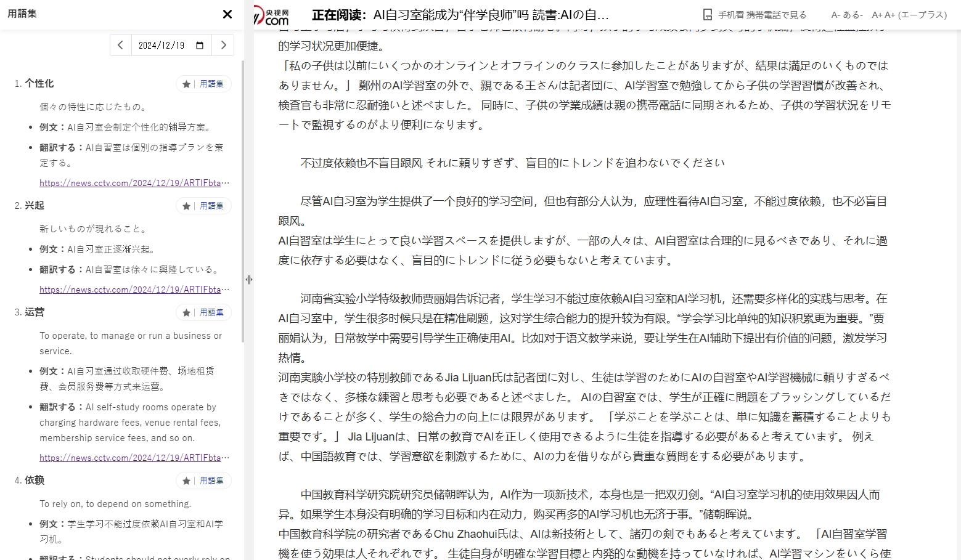Click the 用語集 panel title
This screenshot has height=560, width=961.
[x=22, y=14]
